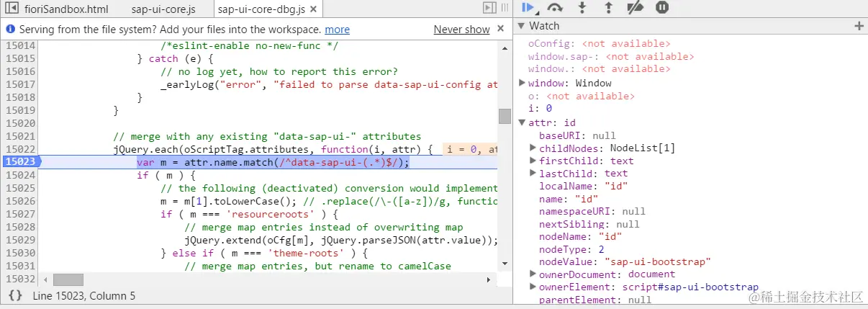Image resolution: width=868 pixels, height=309 pixels.
Task: Dismiss the workspace info bar
Action: point(502,30)
